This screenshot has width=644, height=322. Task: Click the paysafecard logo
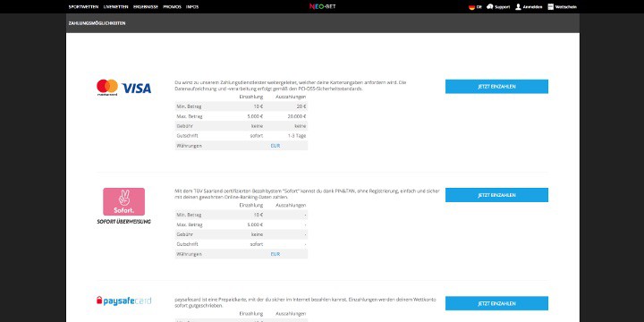click(x=124, y=301)
